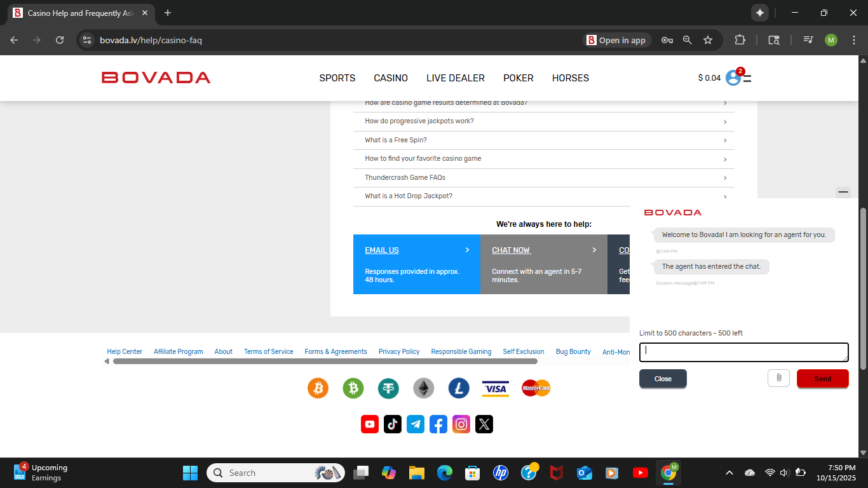Viewport: 868px width, 488px height.
Task: Click the X (Twitter) social icon
Action: (x=484, y=424)
